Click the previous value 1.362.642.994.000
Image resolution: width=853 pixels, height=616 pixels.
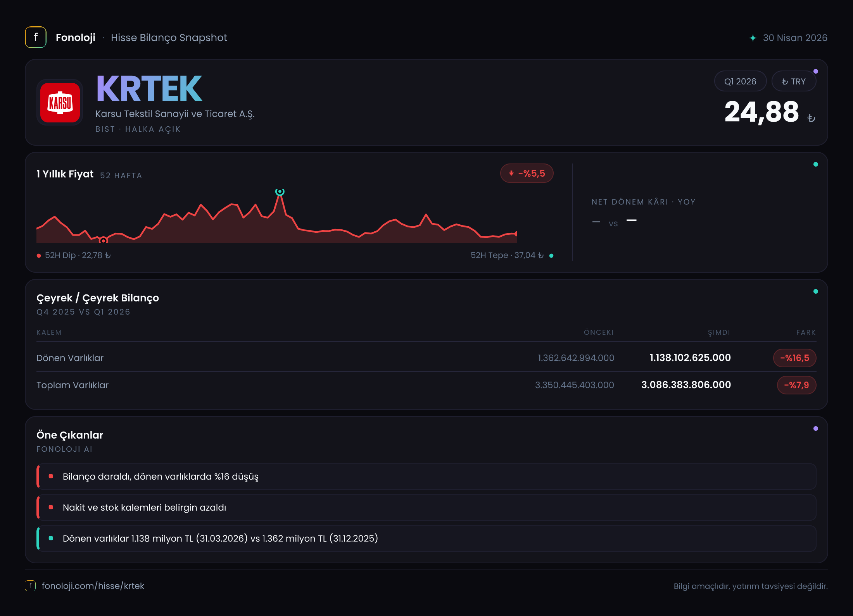pos(576,358)
